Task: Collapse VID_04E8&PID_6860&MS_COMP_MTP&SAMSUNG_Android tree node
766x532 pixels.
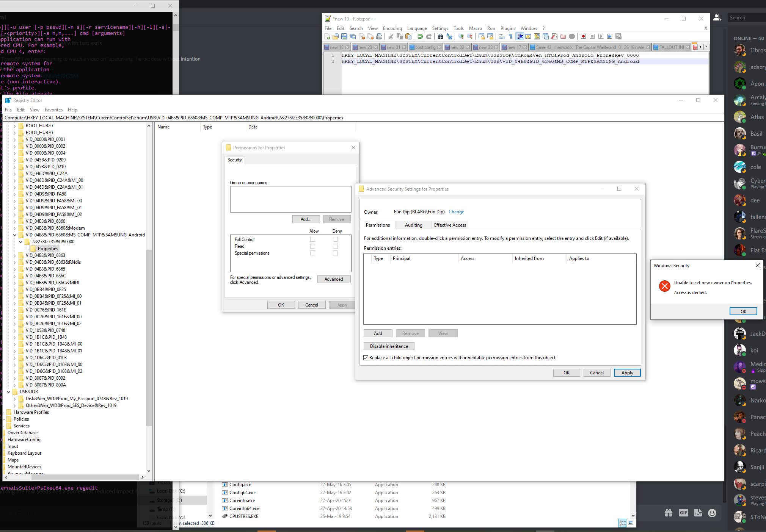Action: point(15,235)
